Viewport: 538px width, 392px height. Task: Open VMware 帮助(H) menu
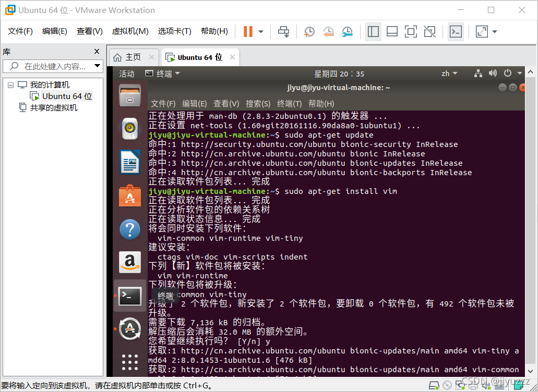coord(214,31)
